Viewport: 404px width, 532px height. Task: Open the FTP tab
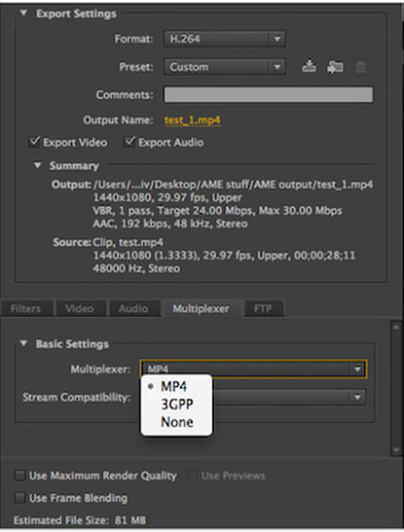(x=262, y=309)
